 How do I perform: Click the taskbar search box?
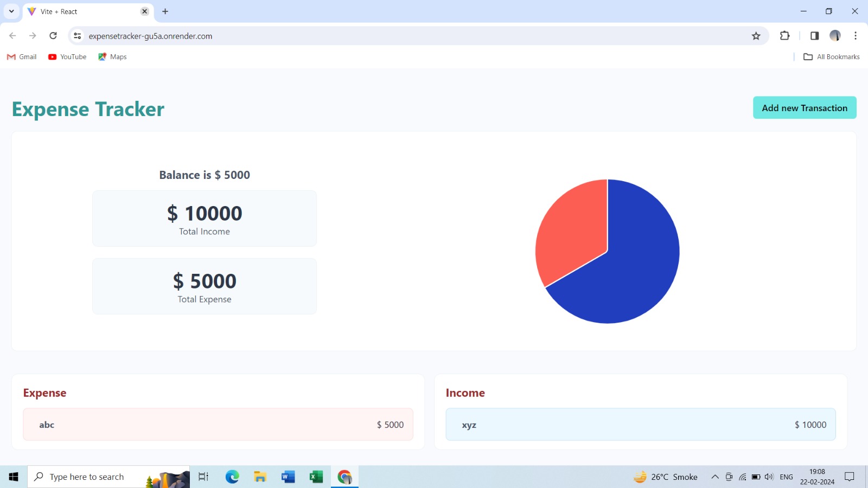108,477
